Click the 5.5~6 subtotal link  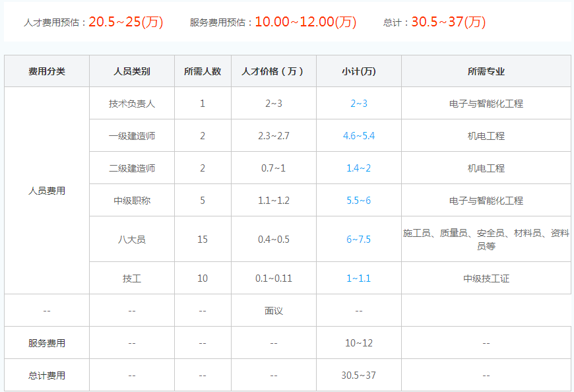tap(359, 201)
